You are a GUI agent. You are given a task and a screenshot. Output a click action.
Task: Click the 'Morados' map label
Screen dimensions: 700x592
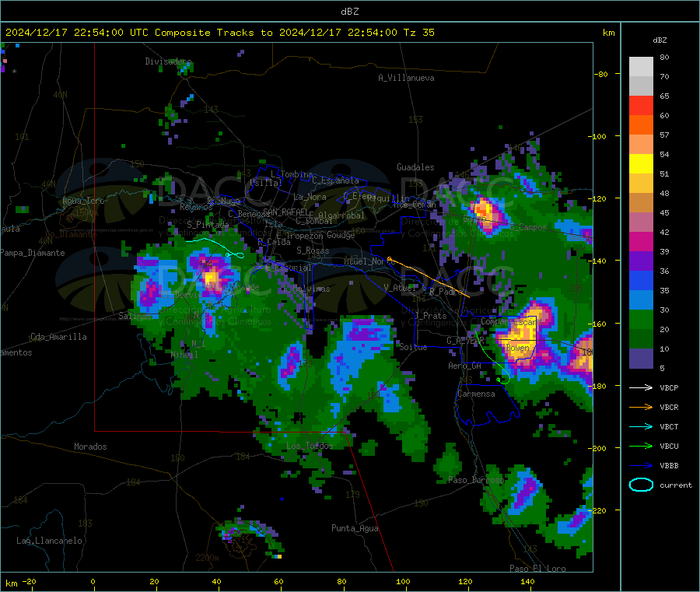90,447
